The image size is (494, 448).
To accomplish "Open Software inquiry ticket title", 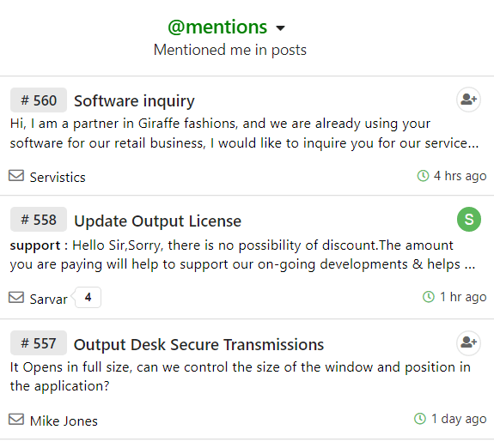I will point(134,101).
